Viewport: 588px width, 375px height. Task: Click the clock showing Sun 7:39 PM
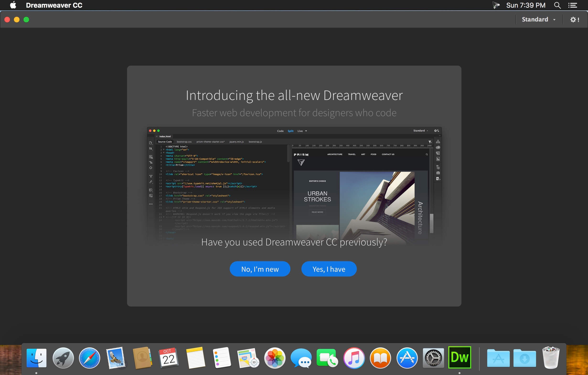pos(526,5)
